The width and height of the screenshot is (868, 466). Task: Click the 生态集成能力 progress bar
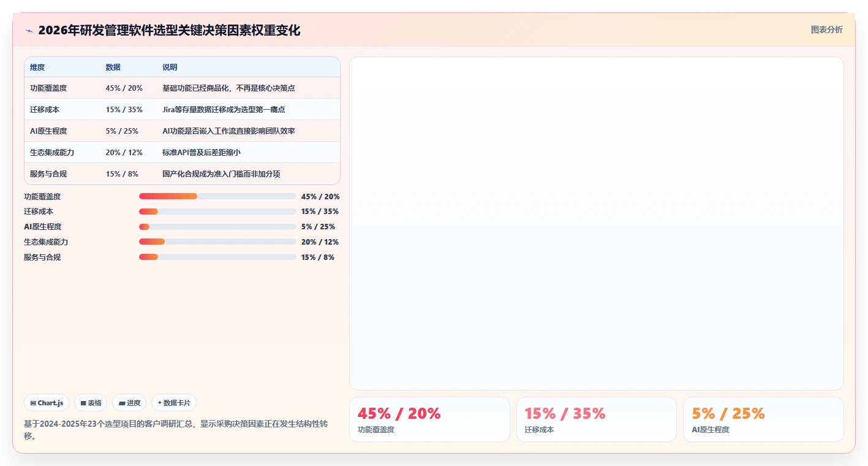click(x=217, y=242)
